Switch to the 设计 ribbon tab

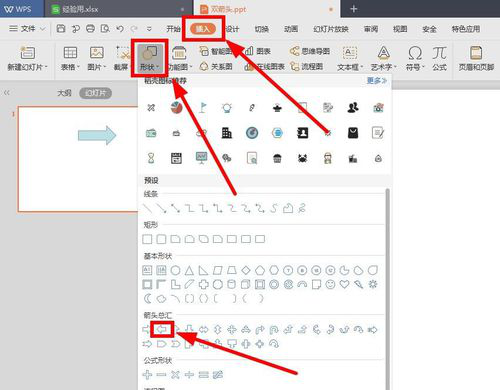click(x=232, y=29)
